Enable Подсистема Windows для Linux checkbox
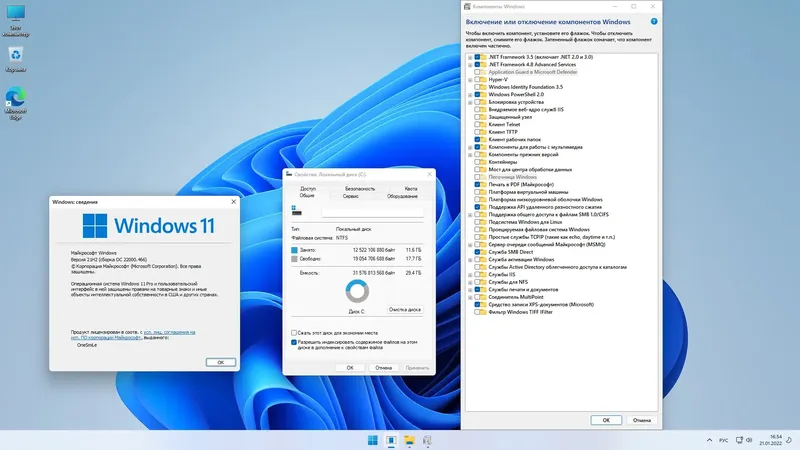This screenshot has height=450, width=800. (x=477, y=222)
